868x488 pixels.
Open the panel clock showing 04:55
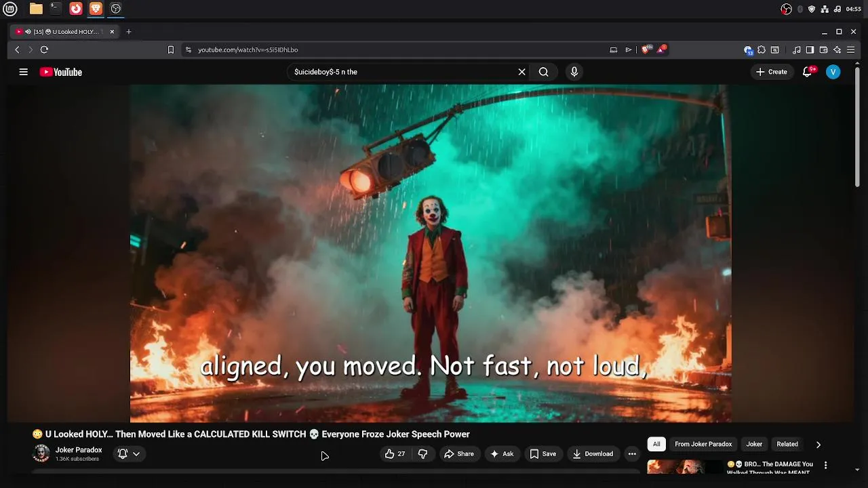pos(854,9)
